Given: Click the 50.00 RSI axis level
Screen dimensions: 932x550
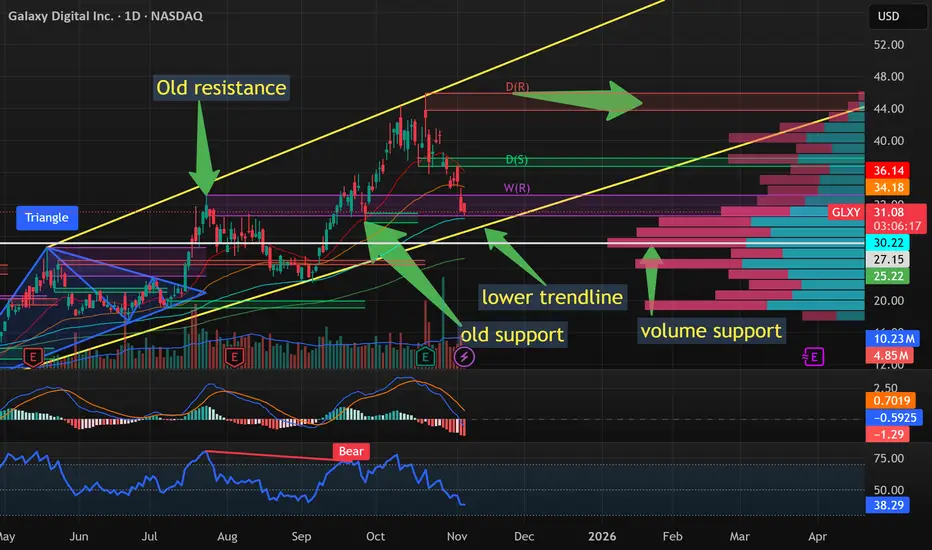Looking at the screenshot, I should [x=889, y=491].
